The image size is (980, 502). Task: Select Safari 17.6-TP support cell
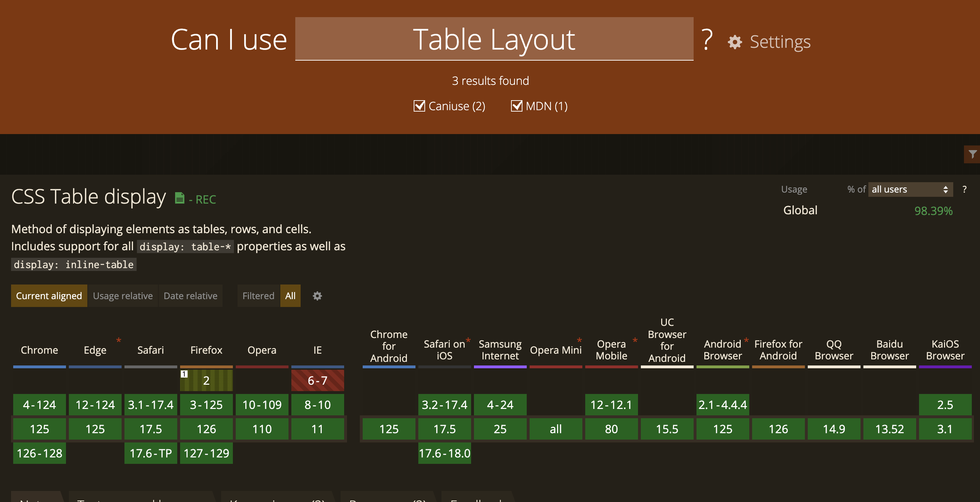[x=150, y=453]
